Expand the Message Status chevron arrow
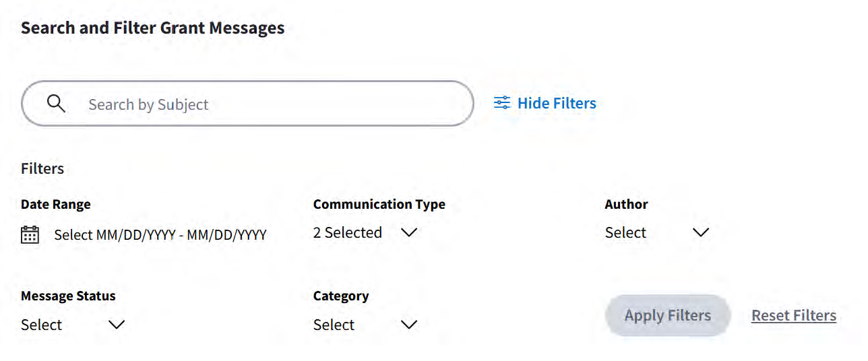 [117, 325]
